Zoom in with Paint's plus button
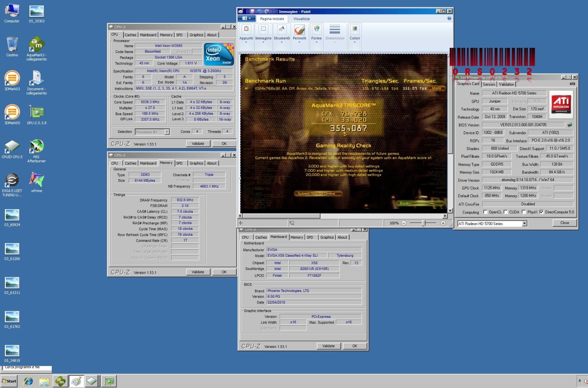 (x=443, y=223)
